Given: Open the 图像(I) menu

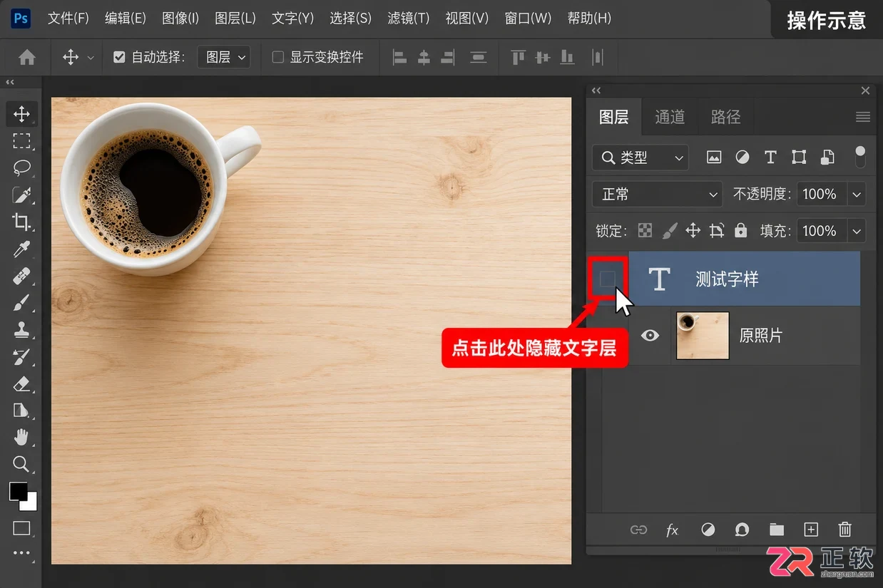Looking at the screenshot, I should pyautogui.click(x=180, y=18).
